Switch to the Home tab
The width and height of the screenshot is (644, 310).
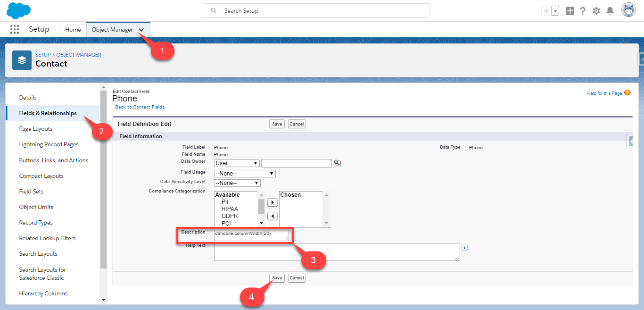point(73,29)
